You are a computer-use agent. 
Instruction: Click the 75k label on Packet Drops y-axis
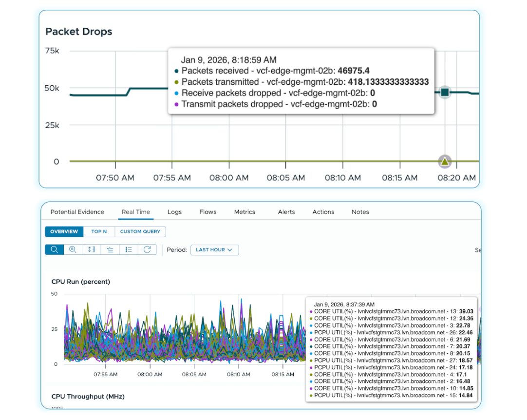pyautogui.click(x=52, y=51)
